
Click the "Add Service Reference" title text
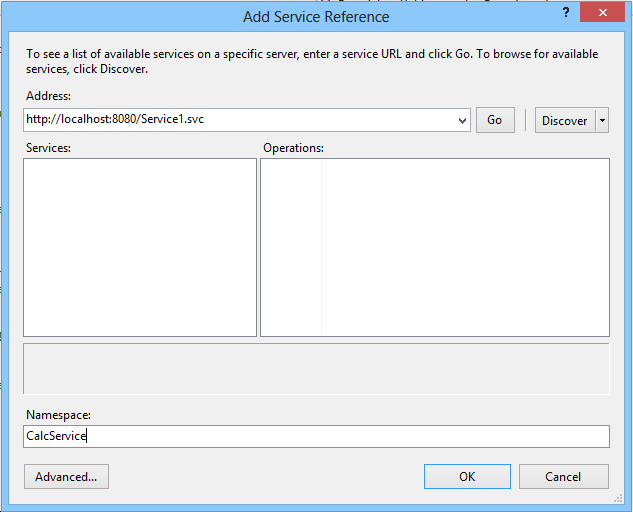[316, 17]
